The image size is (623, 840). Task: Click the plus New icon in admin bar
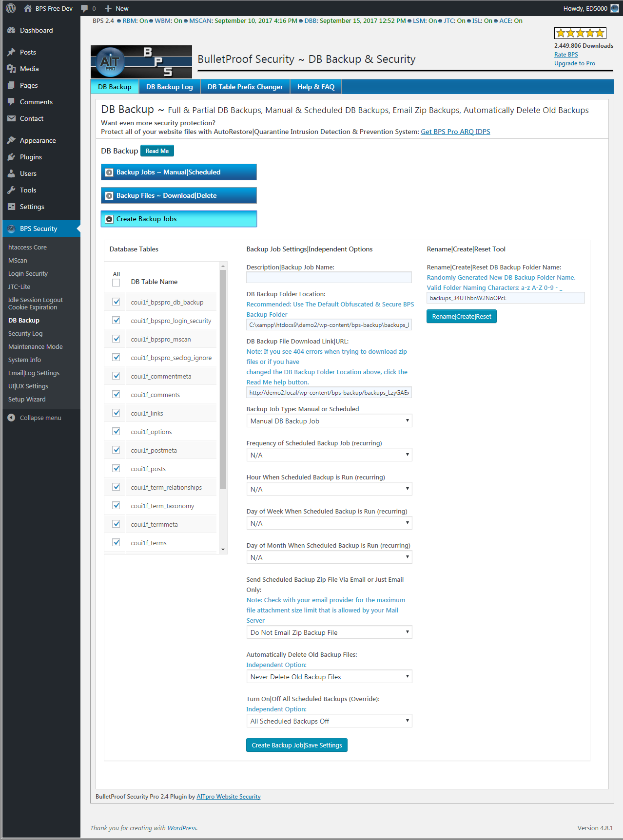[108, 8]
